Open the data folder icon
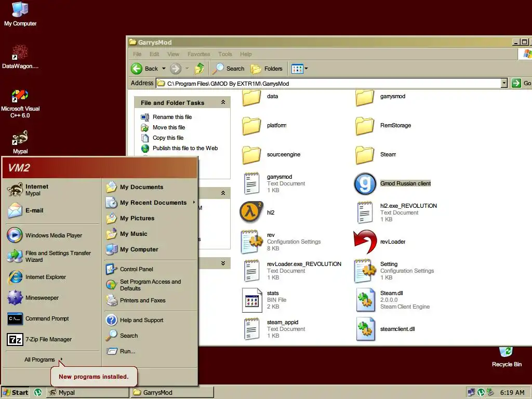 click(x=251, y=97)
